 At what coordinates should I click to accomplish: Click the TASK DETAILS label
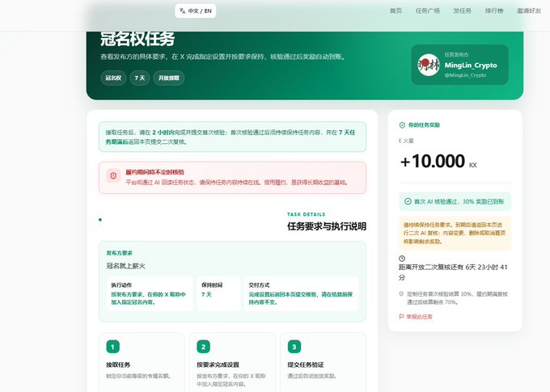pos(306,214)
